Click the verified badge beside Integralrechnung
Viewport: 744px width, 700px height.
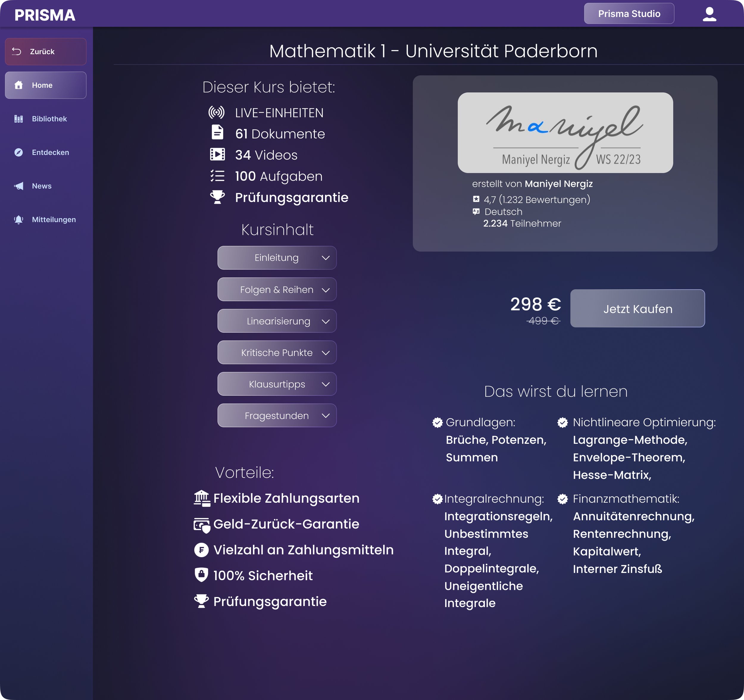tap(437, 499)
